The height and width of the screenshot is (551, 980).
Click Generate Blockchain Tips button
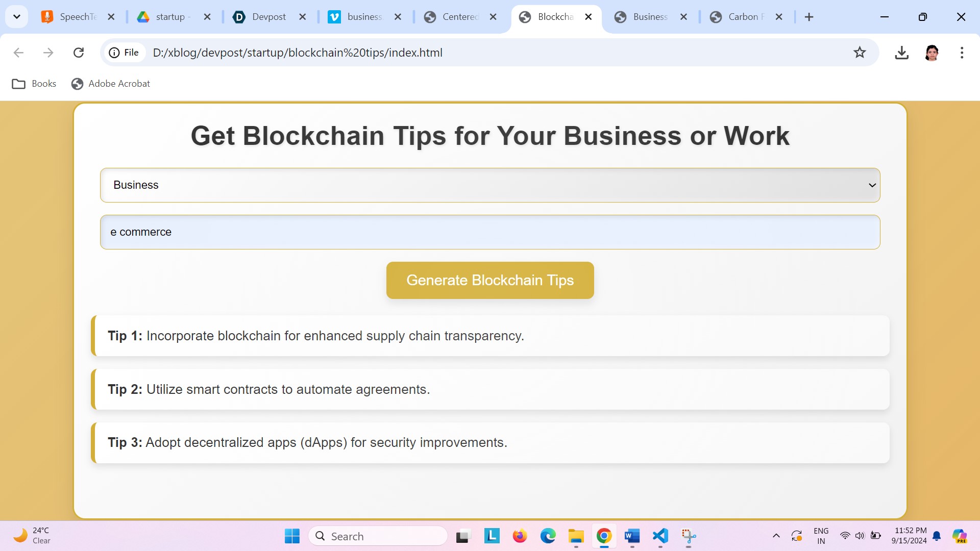pyautogui.click(x=489, y=280)
